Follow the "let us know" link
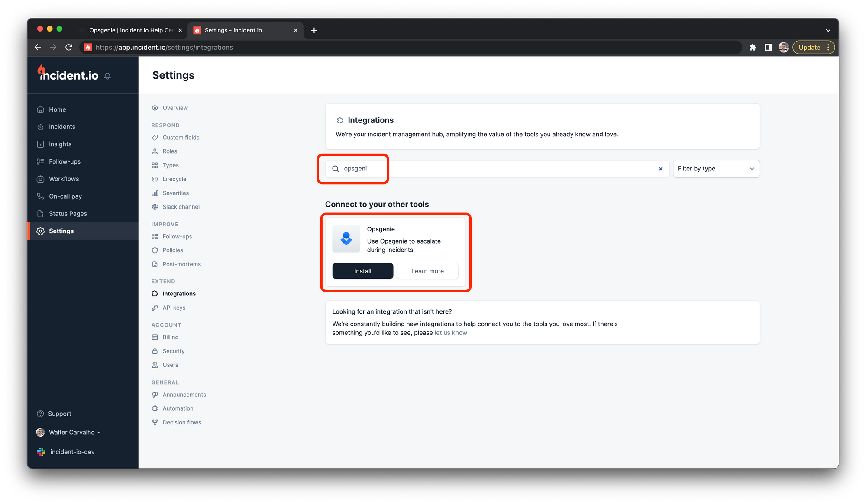 (450, 333)
